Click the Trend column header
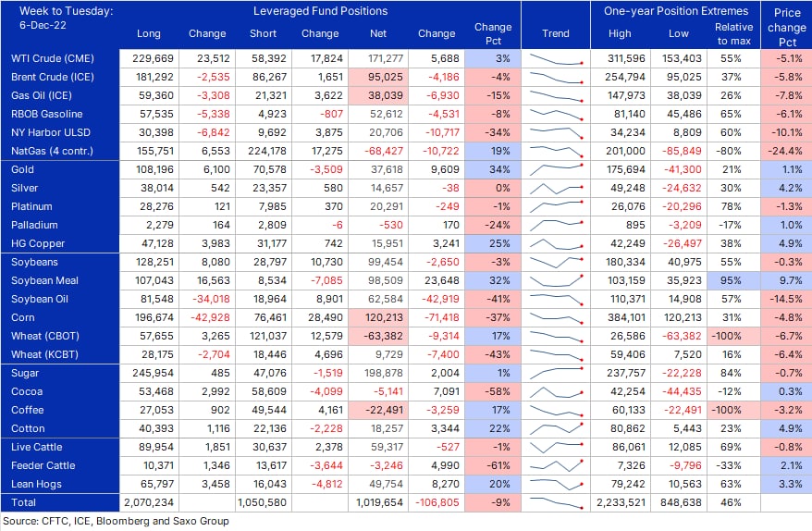 click(556, 33)
